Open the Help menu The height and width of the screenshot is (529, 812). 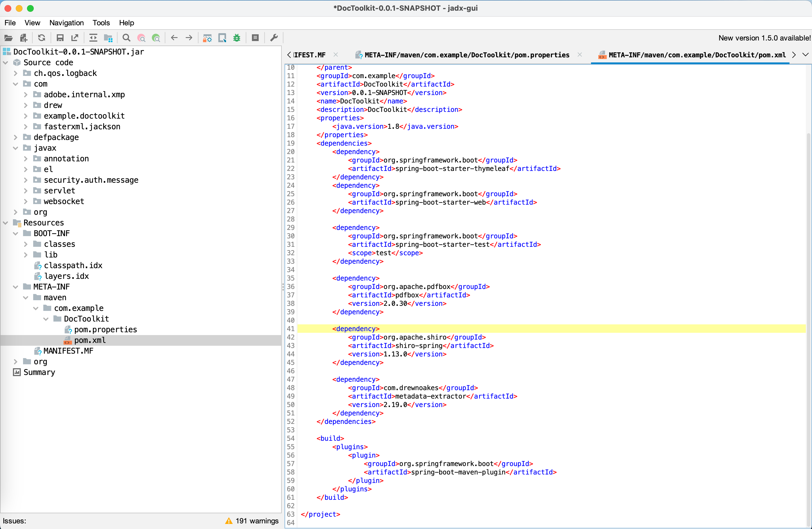[127, 23]
